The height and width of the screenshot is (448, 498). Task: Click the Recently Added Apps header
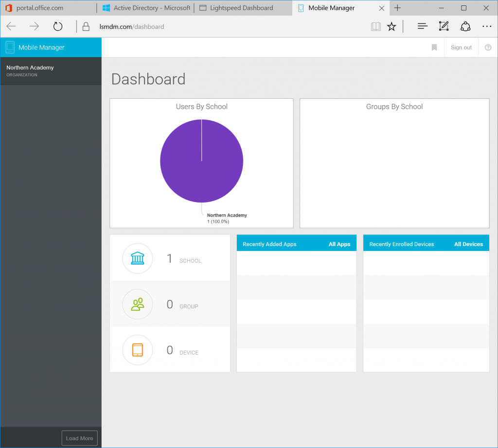coord(269,244)
